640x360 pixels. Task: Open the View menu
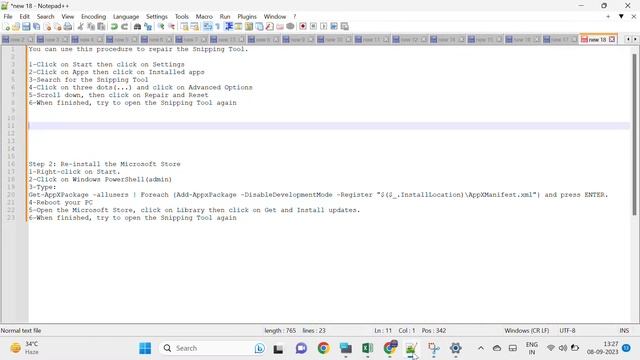(68, 16)
